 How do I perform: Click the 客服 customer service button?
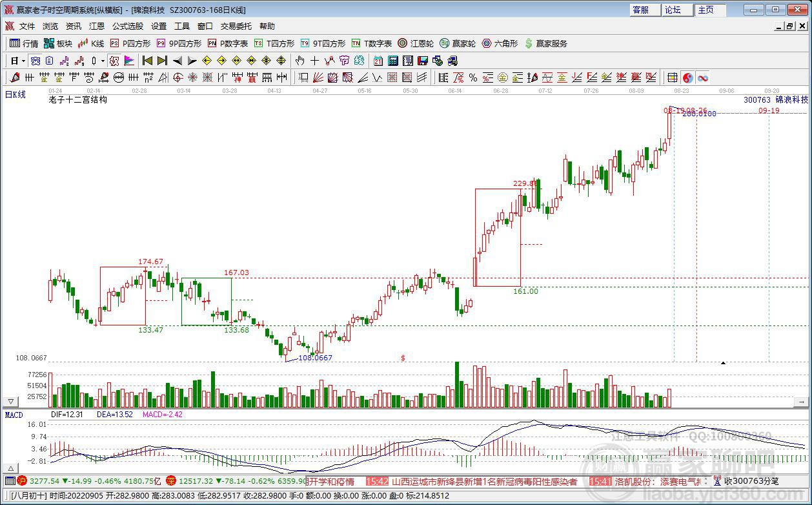(x=645, y=10)
